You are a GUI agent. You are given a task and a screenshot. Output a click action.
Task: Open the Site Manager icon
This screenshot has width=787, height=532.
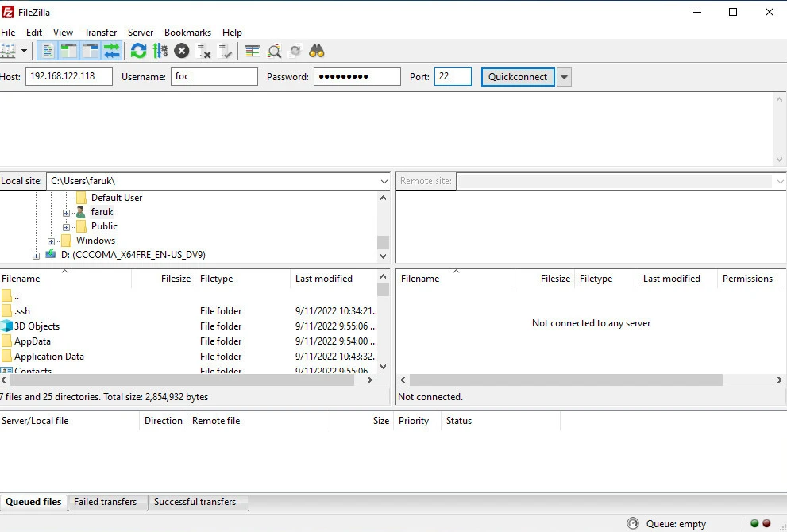pyautogui.click(x=8, y=51)
